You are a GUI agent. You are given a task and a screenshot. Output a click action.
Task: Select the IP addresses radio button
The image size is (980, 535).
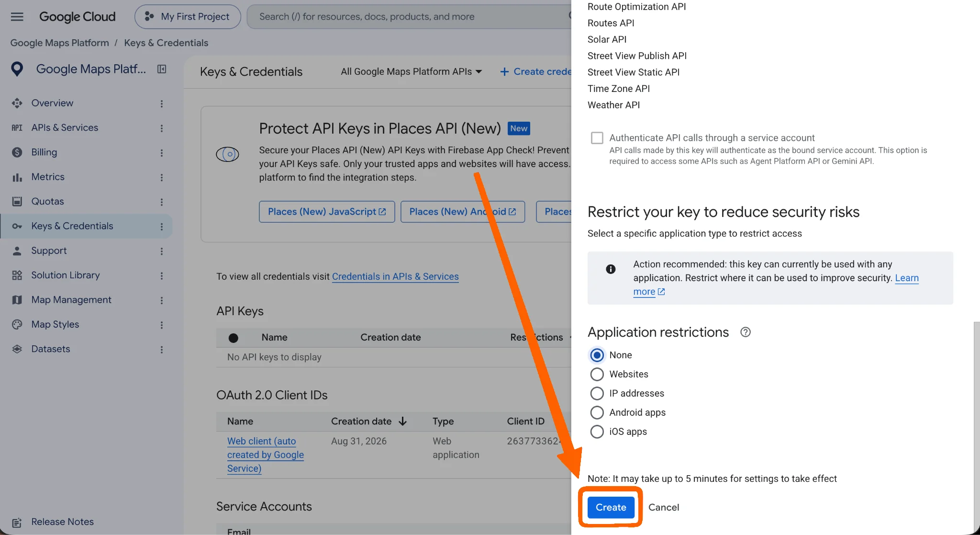(x=597, y=393)
